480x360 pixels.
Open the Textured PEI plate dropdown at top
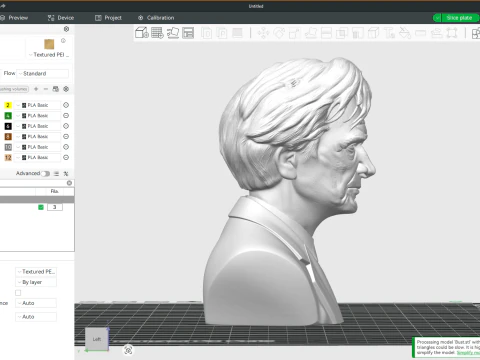[x=49, y=55]
